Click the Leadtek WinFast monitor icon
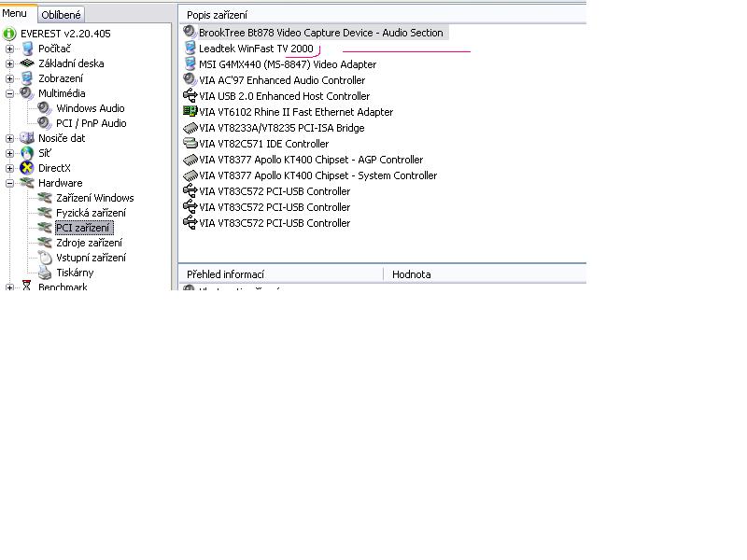Image resolution: width=747 pixels, height=560 pixels. [x=190, y=48]
